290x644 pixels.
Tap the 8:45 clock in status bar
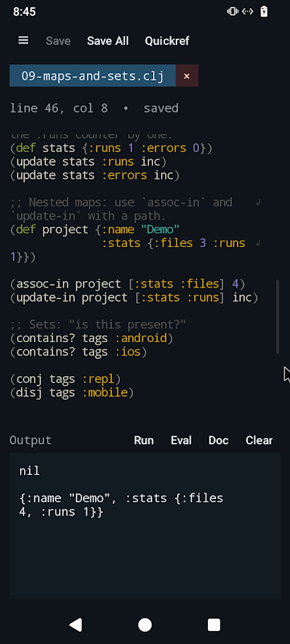(24, 12)
